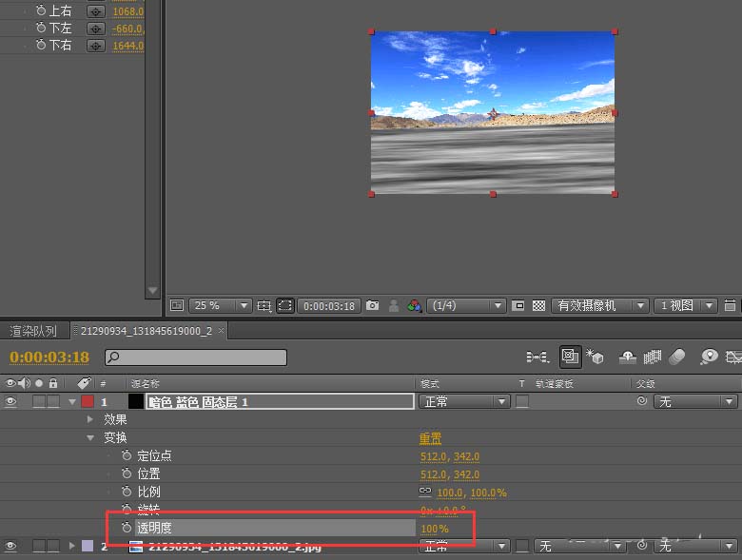Viewport: 742px width, 560px height.
Task: Click the stopwatch next to 比例
Action: 127,491
